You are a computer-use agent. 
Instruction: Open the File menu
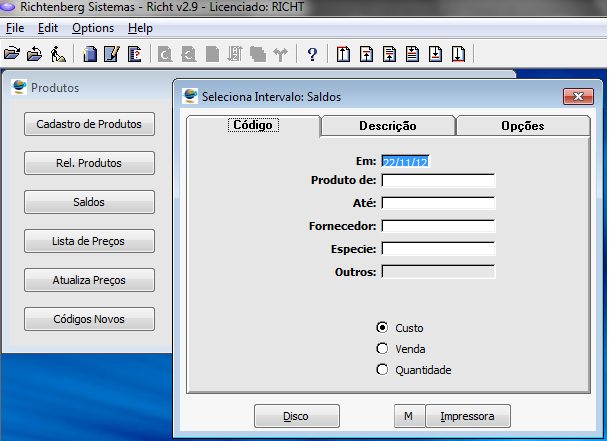[x=15, y=28]
